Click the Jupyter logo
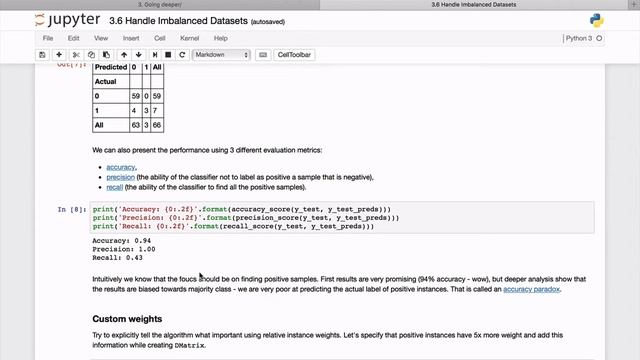 pyautogui.click(x=67, y=20)
